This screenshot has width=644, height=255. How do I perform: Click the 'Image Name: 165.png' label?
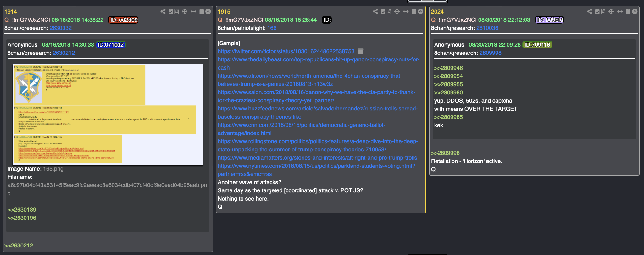[36, 169]
